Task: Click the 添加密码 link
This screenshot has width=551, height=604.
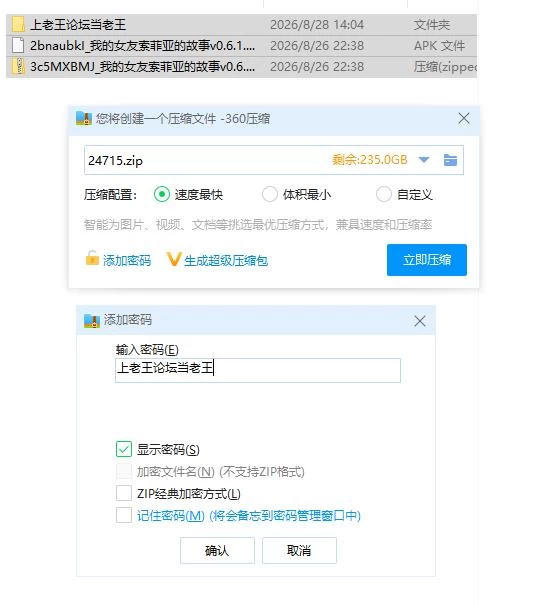Action: click(x=127, y=260)
